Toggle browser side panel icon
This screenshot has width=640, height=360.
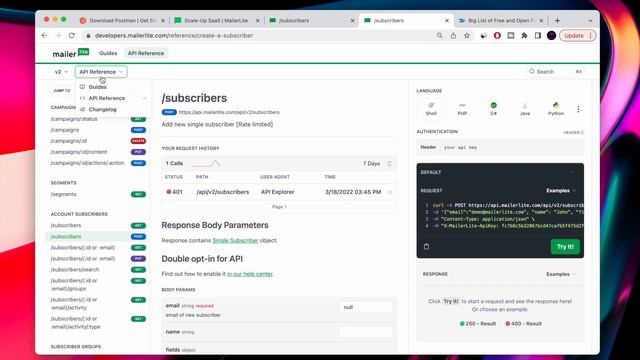pyautogui.click(x=538, y=36)
